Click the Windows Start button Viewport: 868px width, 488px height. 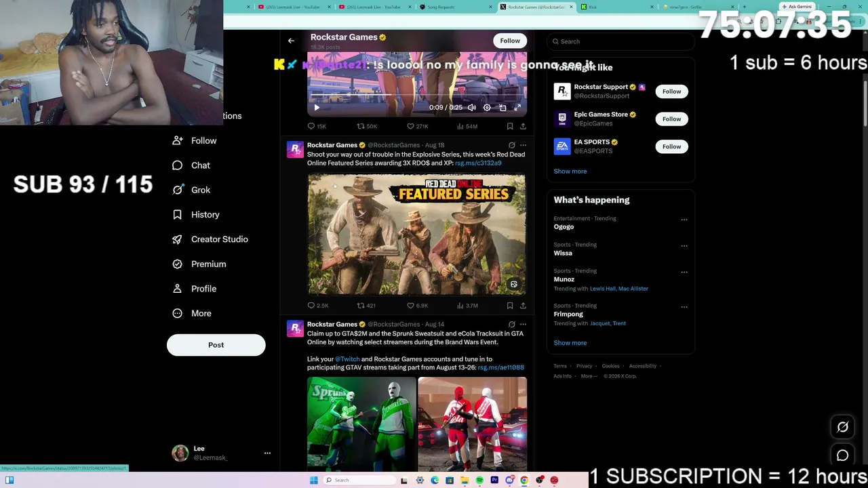tap(313, 481)
